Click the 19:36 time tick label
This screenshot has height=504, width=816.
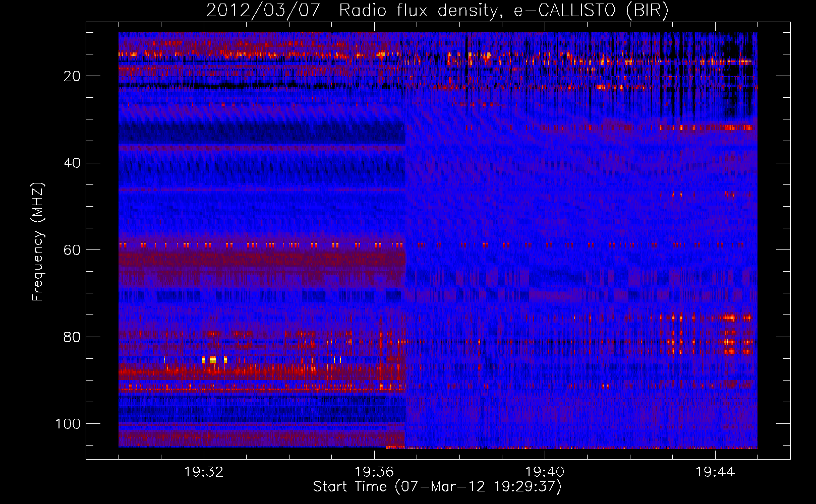374,472
